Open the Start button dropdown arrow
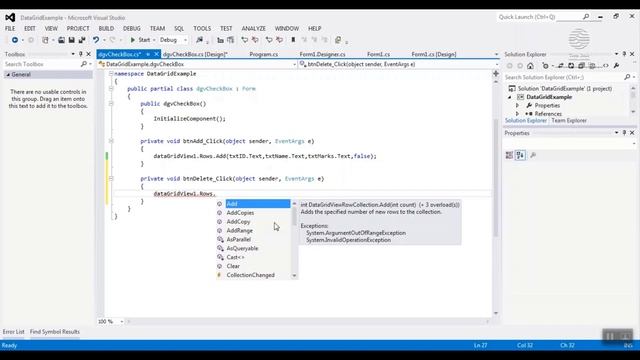 154,40
